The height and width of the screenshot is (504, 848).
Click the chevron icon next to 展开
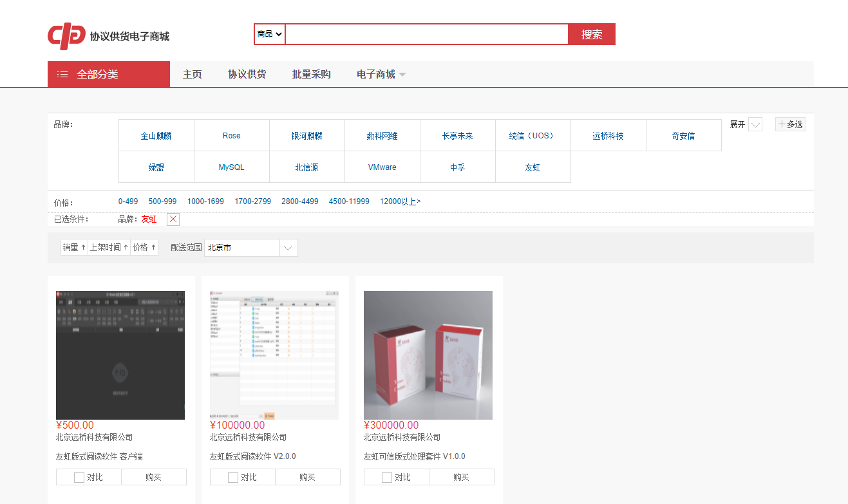pos(755,124)
